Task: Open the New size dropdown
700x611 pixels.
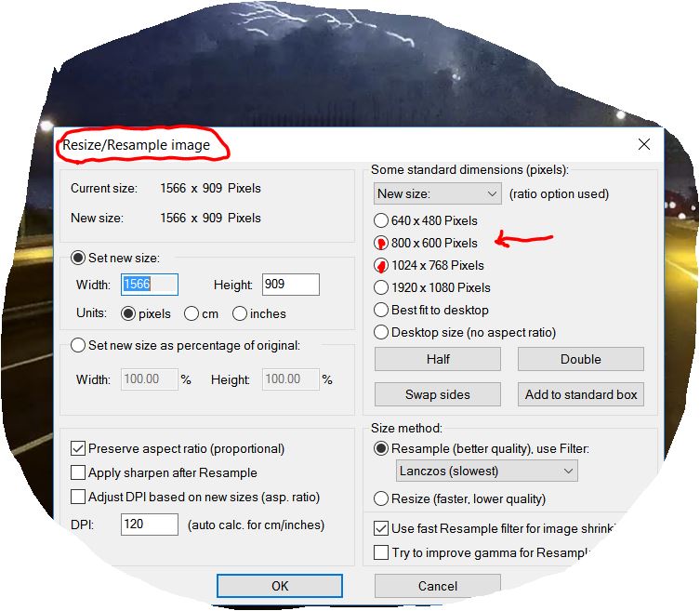Action: point(438,194)
